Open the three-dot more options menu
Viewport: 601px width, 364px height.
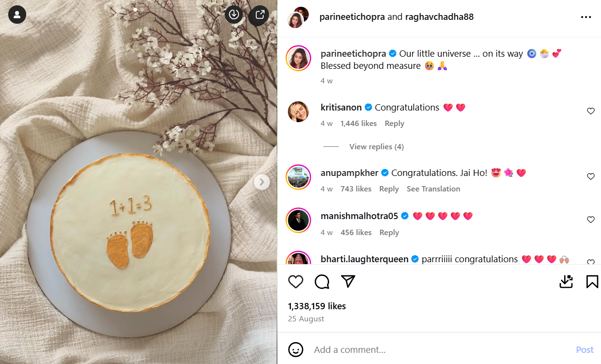(585, 17)
